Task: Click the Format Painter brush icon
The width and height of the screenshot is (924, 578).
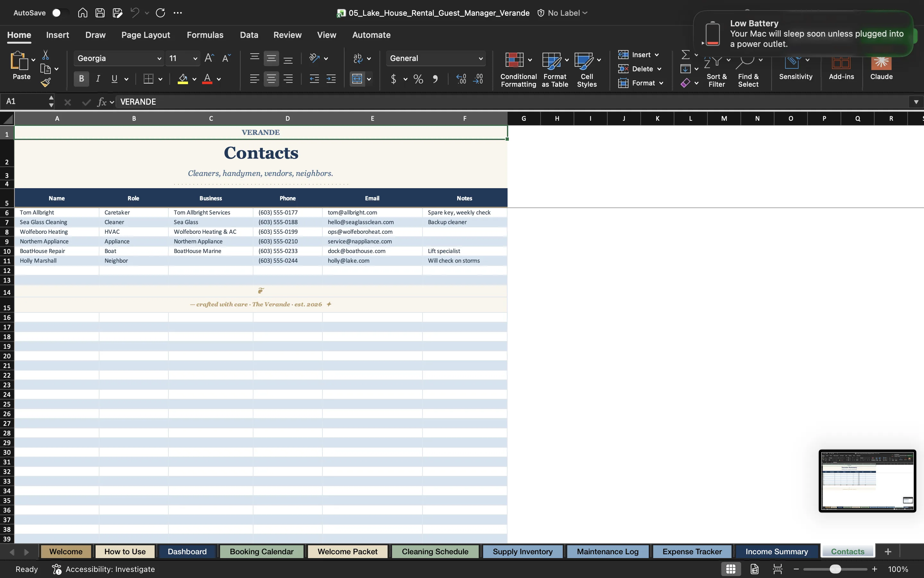Action: coord(46,83)
